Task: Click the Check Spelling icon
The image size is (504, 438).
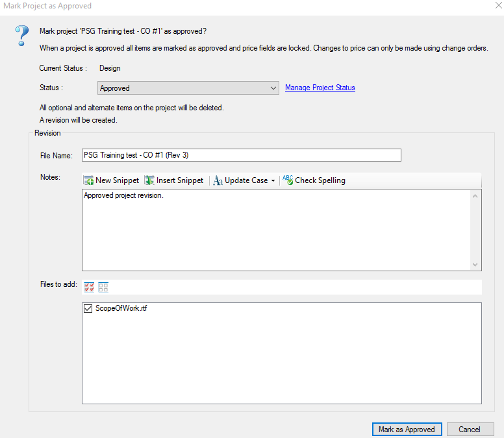Action: tap(288, 180)
